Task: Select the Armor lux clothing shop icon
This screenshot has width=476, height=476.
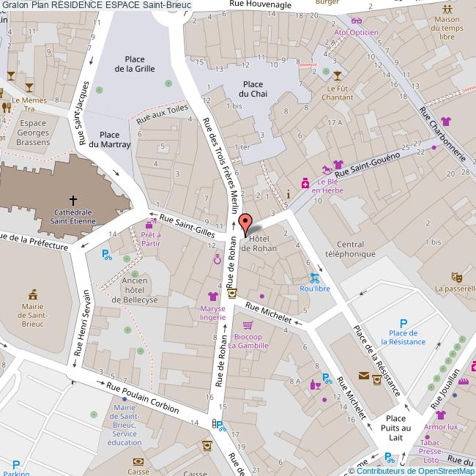Action: point(440,415)
